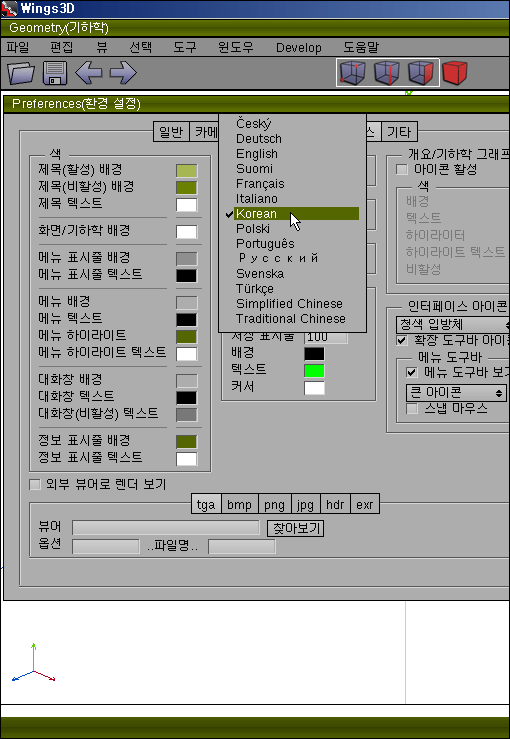Open the 윈도우 menu
The height and width of the screenshot is (739, 510).
(235, 47)
